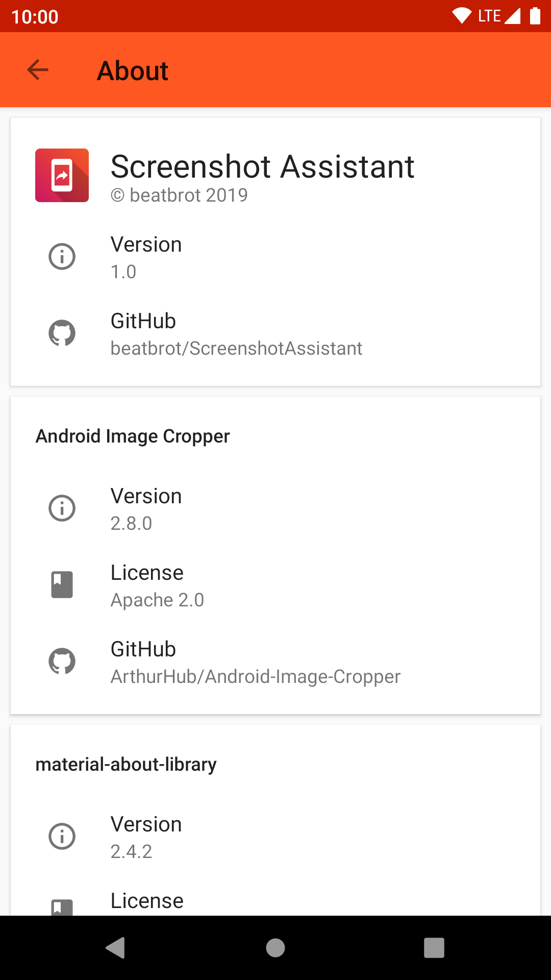
Task: Select the Version 2.4.2 text entry
Action: (146, 837)
